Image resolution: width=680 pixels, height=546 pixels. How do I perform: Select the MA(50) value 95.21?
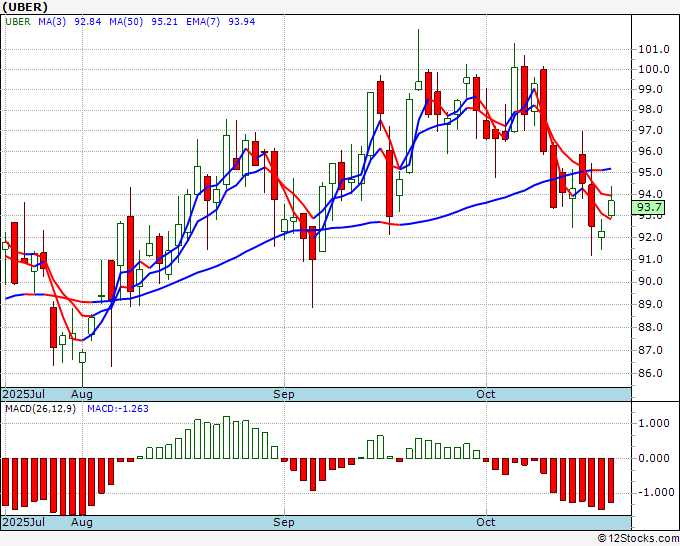[x=164, y=22]
